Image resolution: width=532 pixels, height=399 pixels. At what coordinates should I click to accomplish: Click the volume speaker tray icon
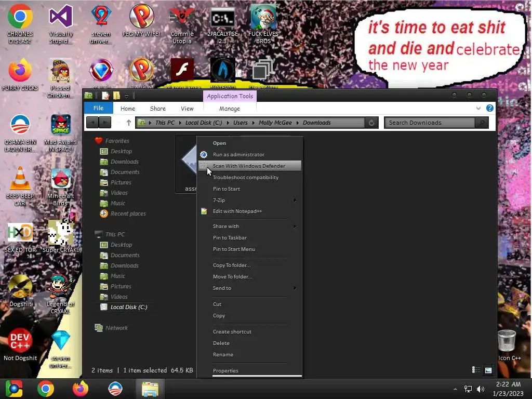pyautogui.click(x=481, y=389)
